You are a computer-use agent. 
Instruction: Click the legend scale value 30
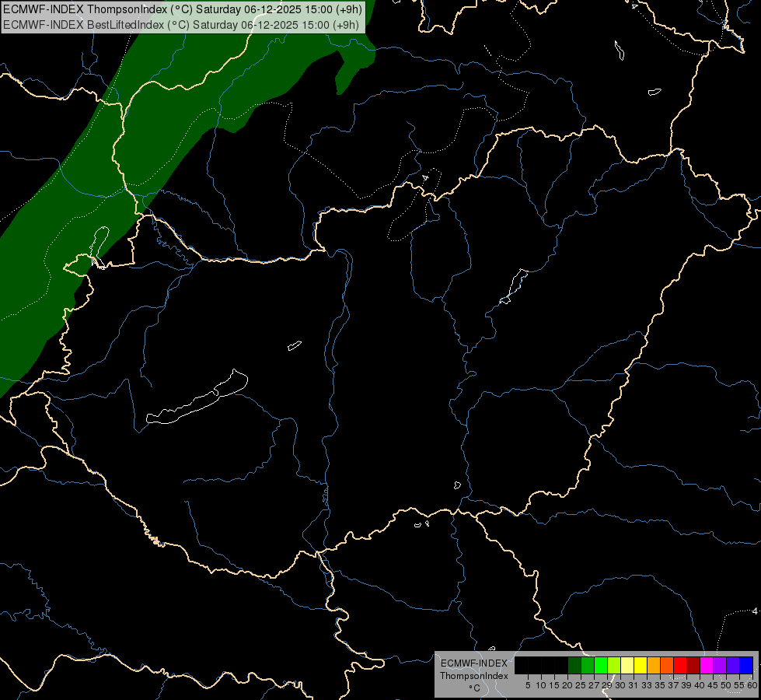(x=620, y=685)
